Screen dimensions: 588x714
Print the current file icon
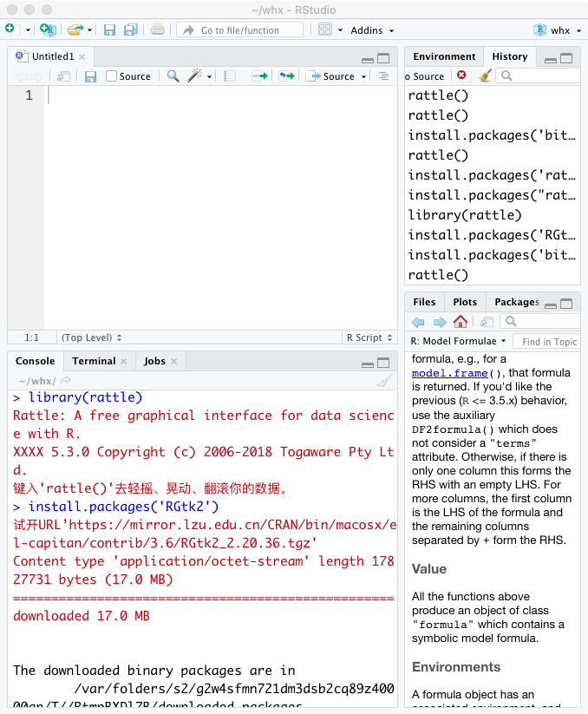pos(158,29)
